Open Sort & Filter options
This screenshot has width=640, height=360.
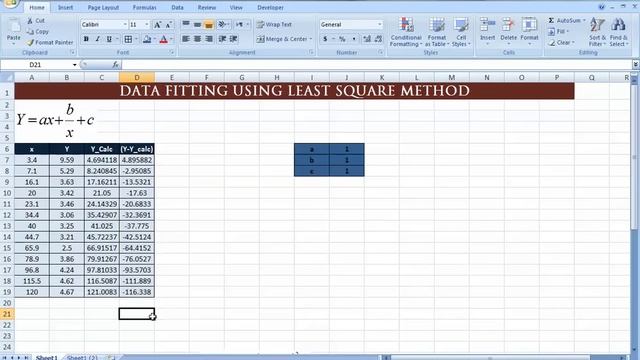[598, 32]
